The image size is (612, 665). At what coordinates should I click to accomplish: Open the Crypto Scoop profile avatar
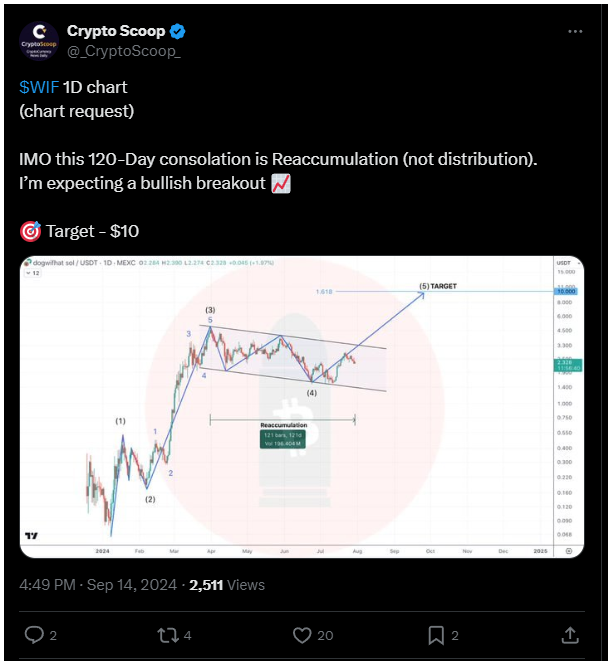[39, 41]
